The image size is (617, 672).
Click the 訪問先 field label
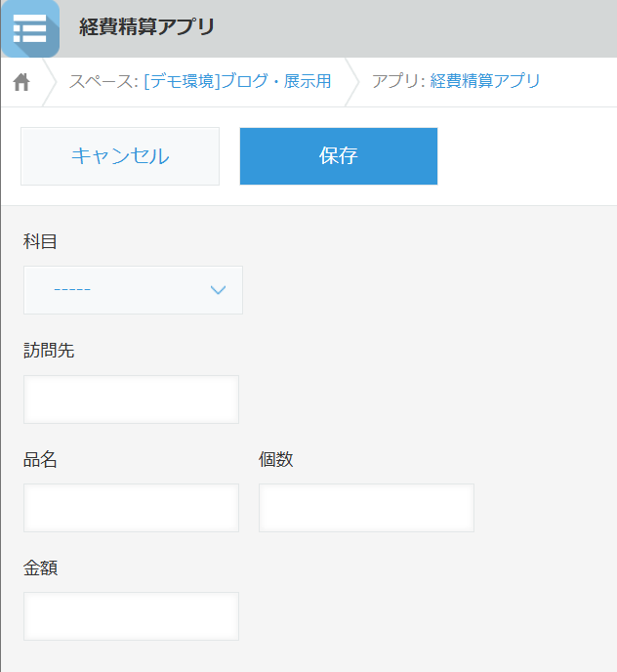coord(49,351)
